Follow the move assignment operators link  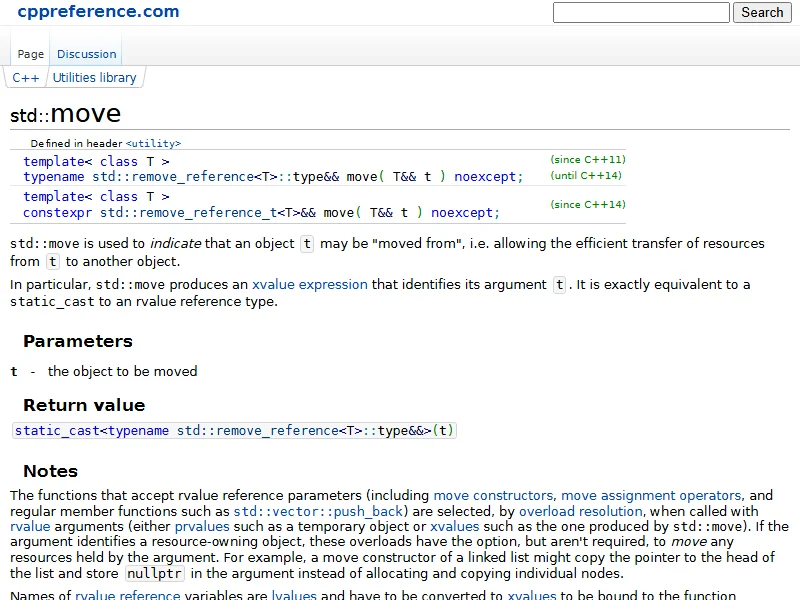(x=651, y=495)
